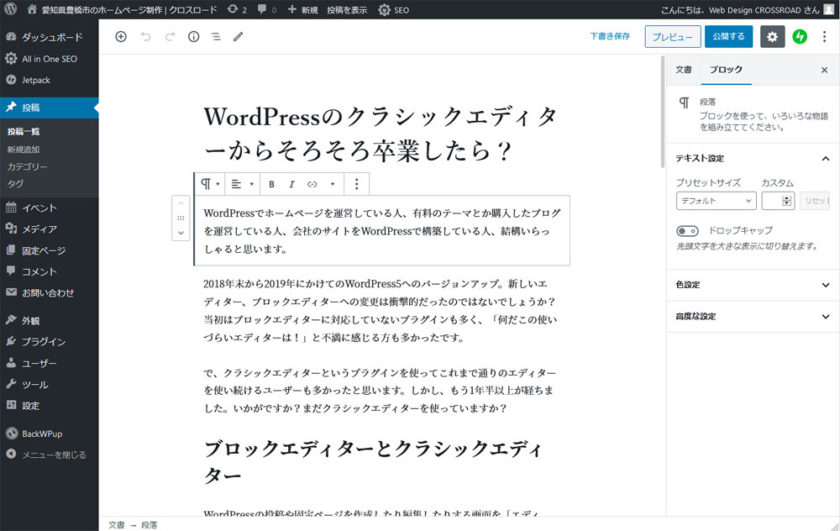The width and height of the screenshot is (840, 531).
Task: Toggle the settings gear sidebar button
Action: 772,36
